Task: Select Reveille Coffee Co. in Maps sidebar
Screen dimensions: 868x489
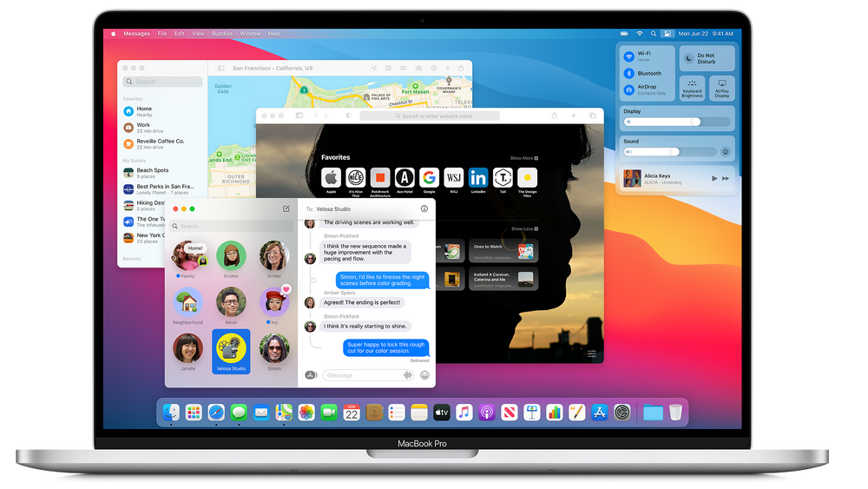Action: coord(163,144)
